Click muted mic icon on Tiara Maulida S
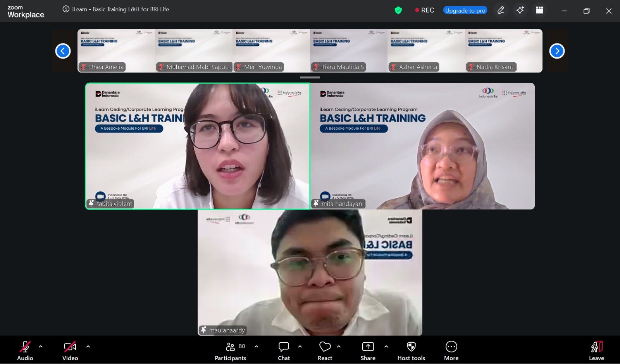 [x=316, y=67]
